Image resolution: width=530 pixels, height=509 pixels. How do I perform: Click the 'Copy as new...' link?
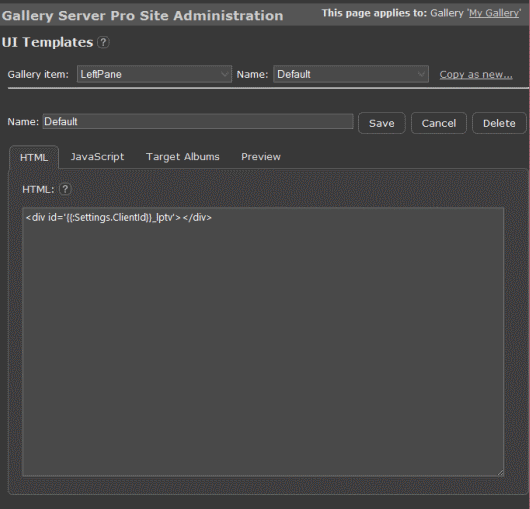pos(476,74)
